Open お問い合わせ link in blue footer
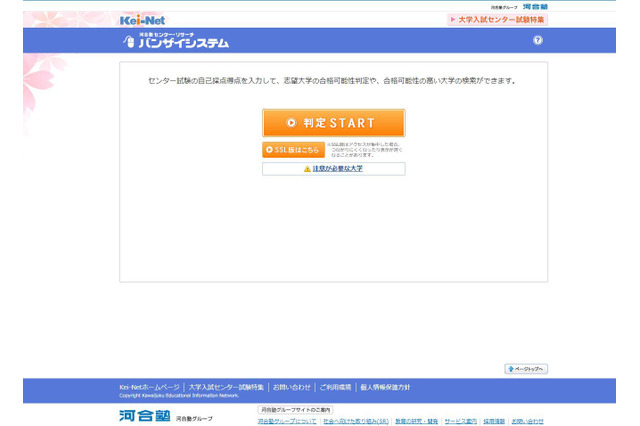This screenshot has height=426, width=640. 291,387
